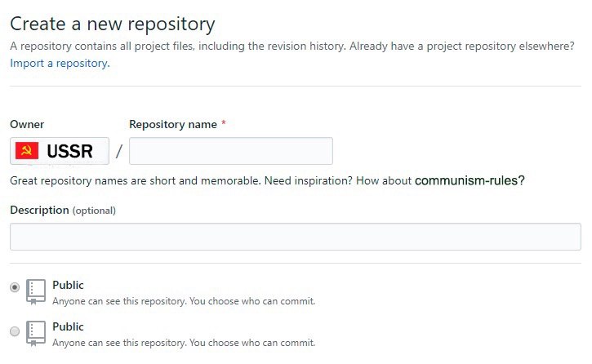Click the Soviet flag avatar icon
Image resolution: width=592 pixels, height=364 pixels.
click(x=27, y=151)
